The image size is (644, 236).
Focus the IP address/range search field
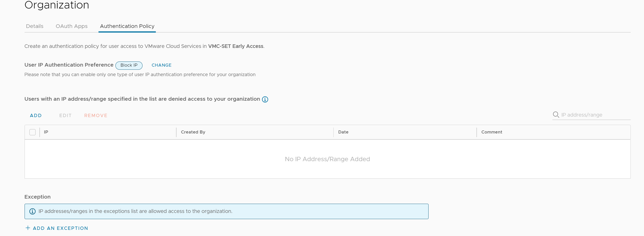pyautogui.click(x=594, y=115)
